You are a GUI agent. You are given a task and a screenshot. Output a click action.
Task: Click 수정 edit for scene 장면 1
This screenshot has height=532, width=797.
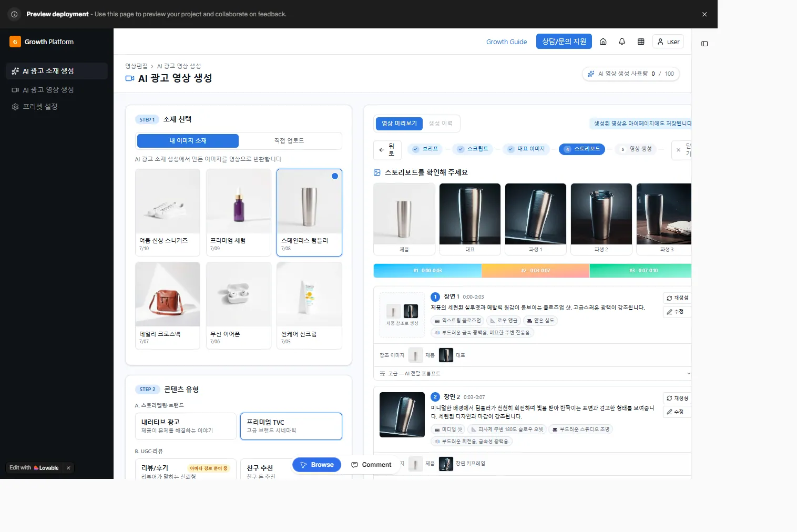(x=677, y=312)
